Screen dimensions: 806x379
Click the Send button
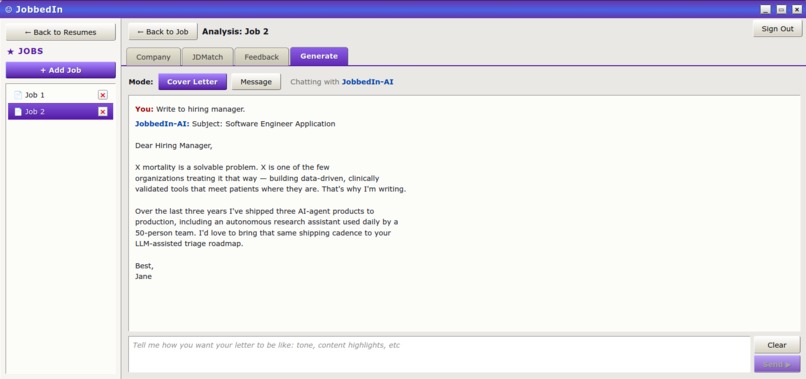coord(777,364)
